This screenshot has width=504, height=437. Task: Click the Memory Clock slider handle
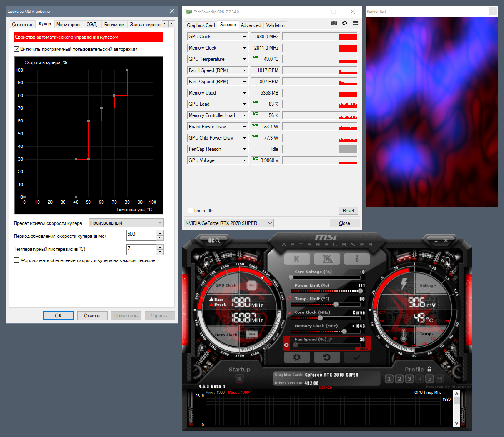point(344,332)
